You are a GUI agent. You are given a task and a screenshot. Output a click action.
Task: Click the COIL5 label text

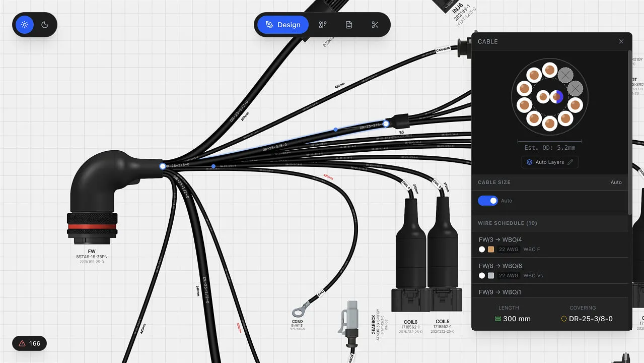click(x=443, y=322)
